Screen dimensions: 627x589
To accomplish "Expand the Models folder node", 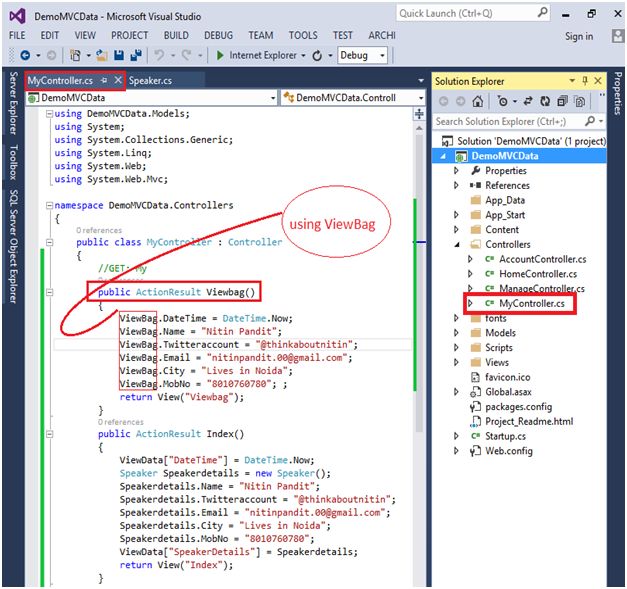I will pos(456,333).
